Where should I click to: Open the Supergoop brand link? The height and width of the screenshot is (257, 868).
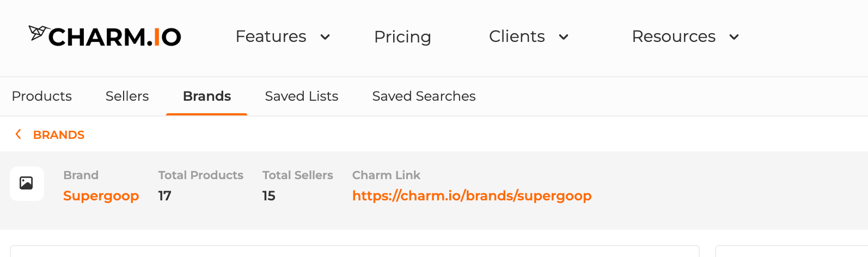[101, 196]
